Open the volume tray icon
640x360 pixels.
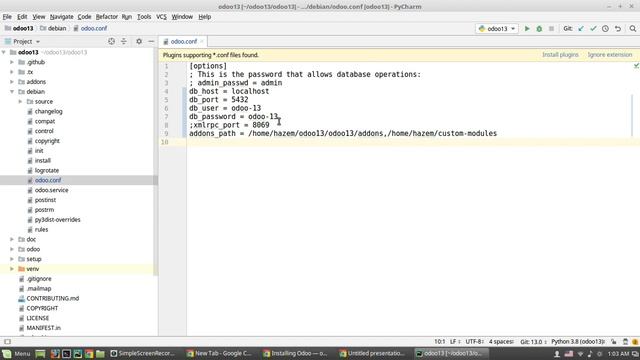590,353
